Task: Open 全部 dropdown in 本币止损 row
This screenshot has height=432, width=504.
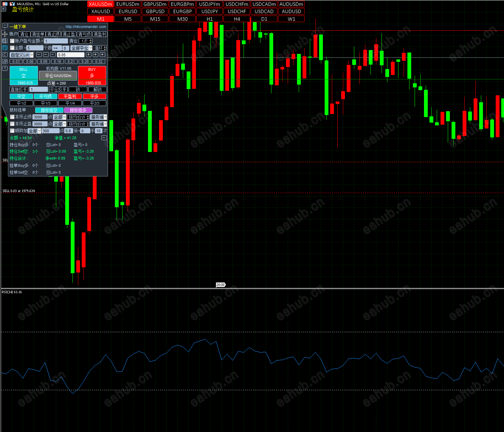Action: click(x=60, y=117)
